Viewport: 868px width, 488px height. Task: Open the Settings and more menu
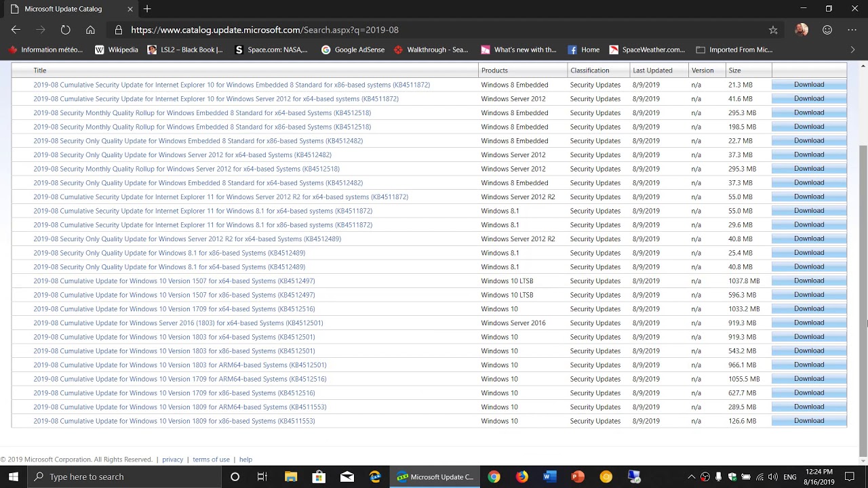coord(852,30)
